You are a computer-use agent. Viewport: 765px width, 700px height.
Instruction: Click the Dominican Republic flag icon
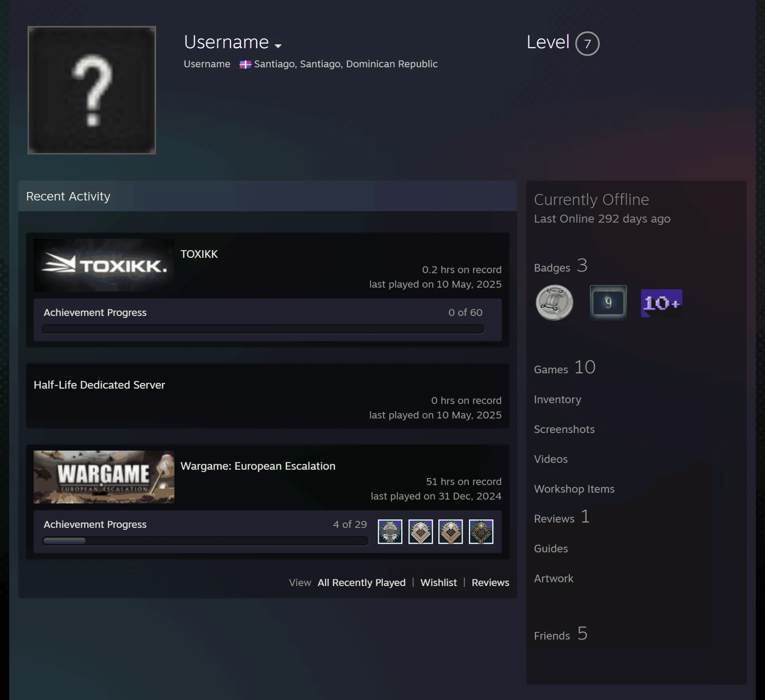[x=245, y=65]
